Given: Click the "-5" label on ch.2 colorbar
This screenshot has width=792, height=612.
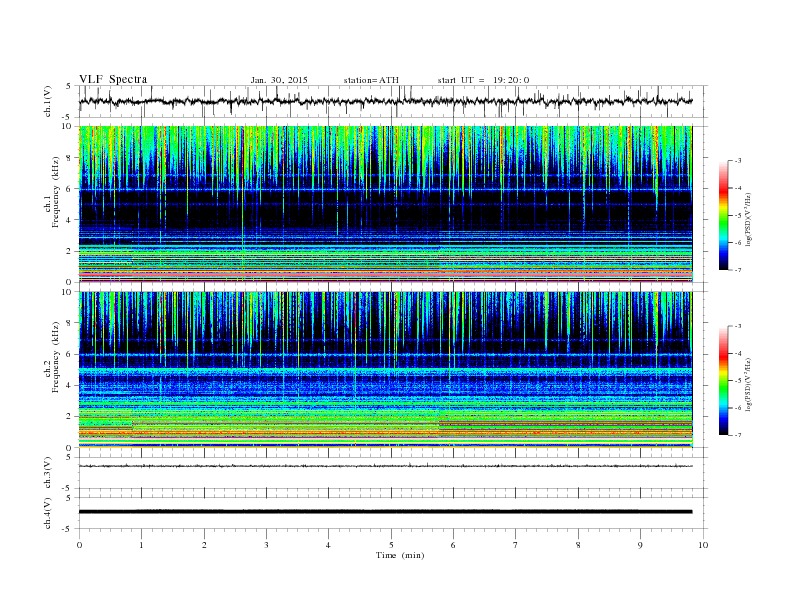Looking at the screenshot, I should click(x=737, y=381).
